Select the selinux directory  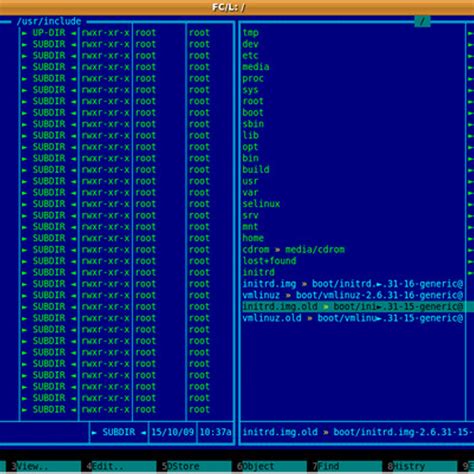tap(261, 204)
